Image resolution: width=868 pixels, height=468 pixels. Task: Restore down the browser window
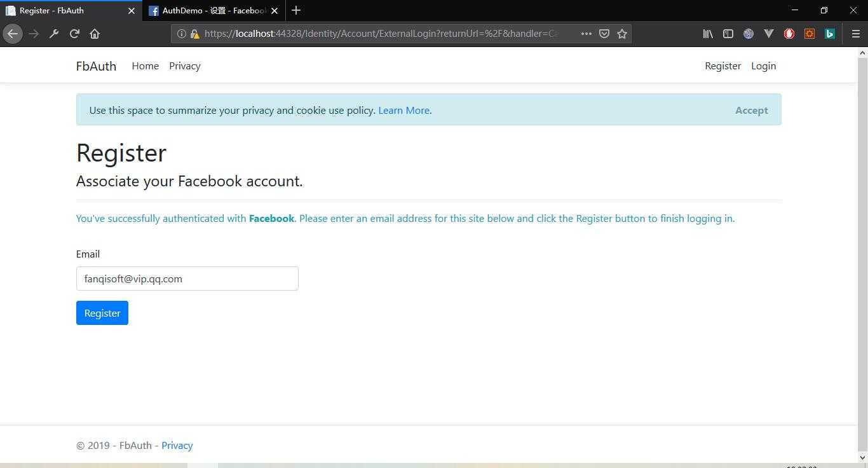824,10
